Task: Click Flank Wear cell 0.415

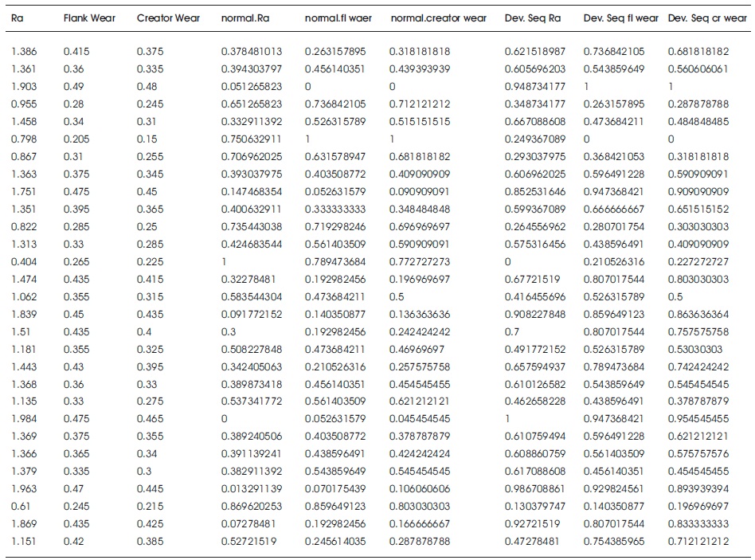Action: [76, 52]
